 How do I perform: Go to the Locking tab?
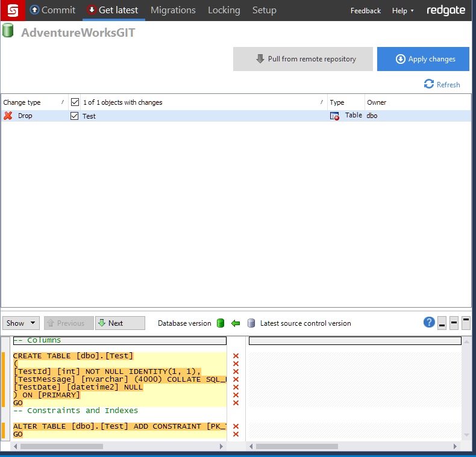224,10
